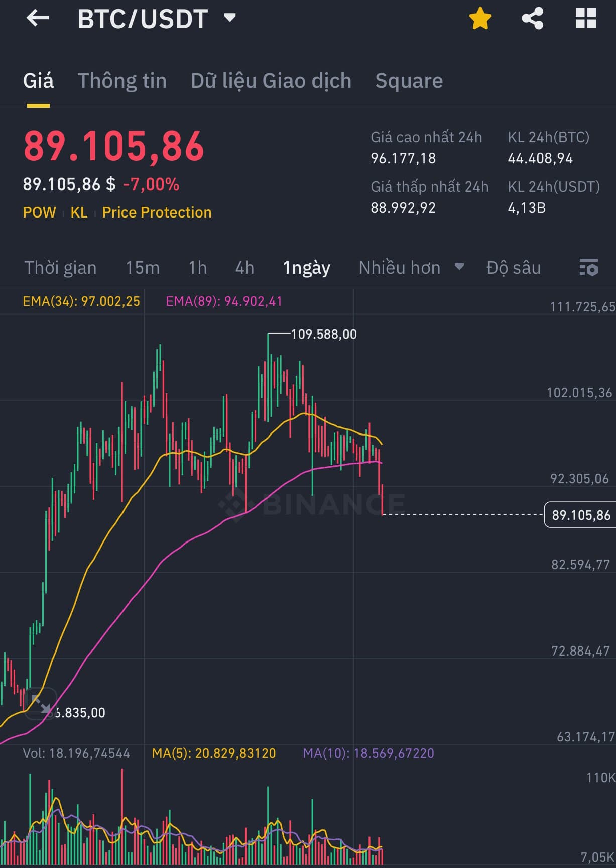Select the 4h chart interval

244,268
